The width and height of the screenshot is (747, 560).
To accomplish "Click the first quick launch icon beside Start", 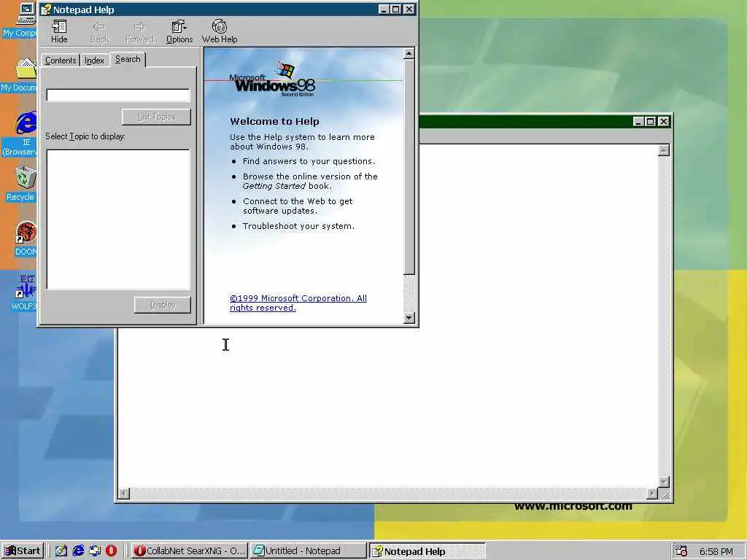I will point(61,551).
